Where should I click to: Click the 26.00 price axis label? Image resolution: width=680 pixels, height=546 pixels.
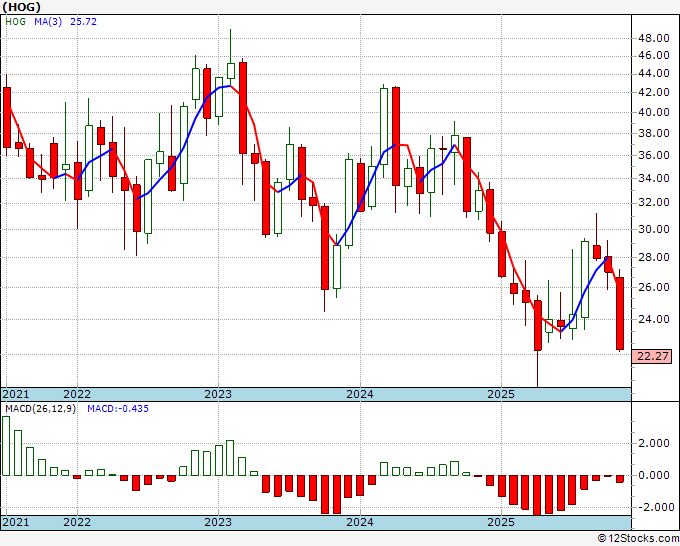tap(654, 287)
